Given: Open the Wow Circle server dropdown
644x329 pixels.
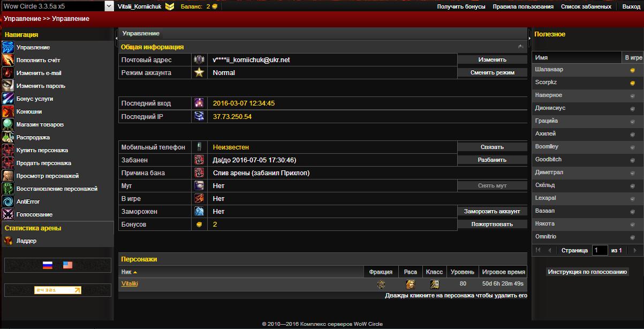Looking at the screenshot, I should (109, 6).
